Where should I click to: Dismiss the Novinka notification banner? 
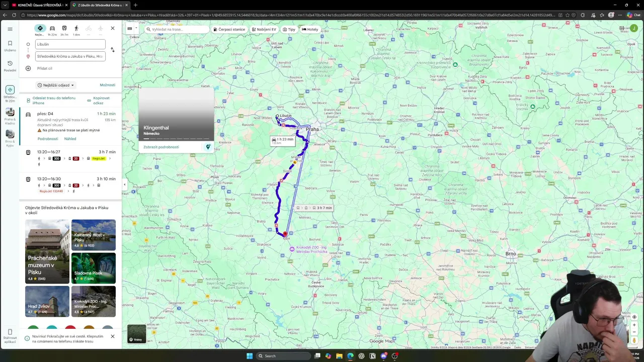[x=113, y=336]
